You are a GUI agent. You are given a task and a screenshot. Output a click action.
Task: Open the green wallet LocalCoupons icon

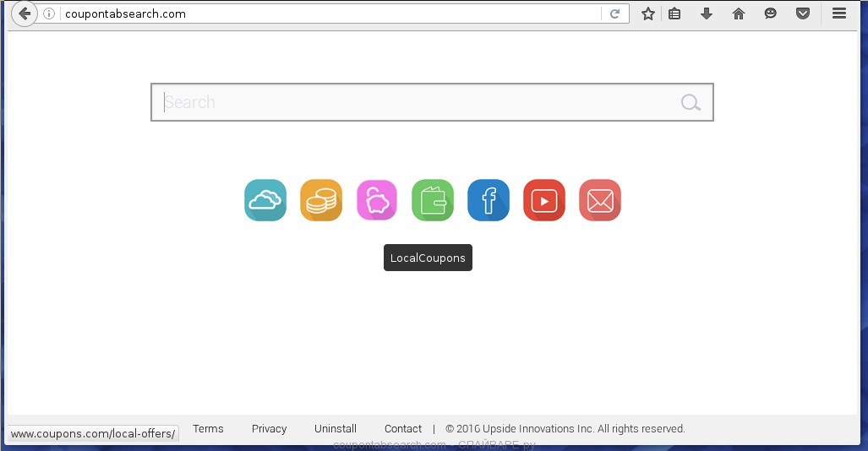click(x=433, y=200)
